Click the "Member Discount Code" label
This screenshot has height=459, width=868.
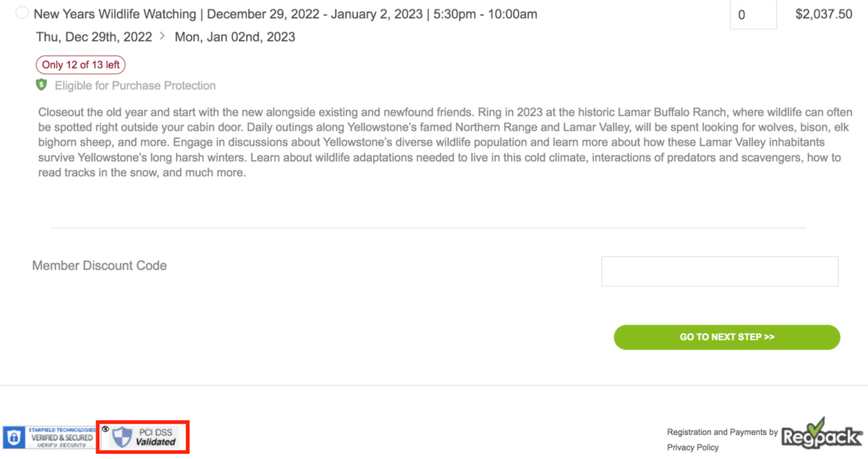[100, 266]
